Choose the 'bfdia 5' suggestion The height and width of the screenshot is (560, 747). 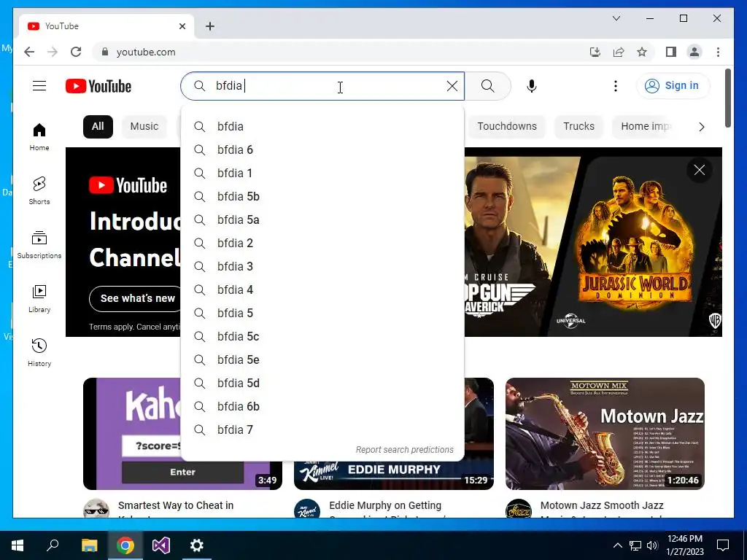point(322,314)
